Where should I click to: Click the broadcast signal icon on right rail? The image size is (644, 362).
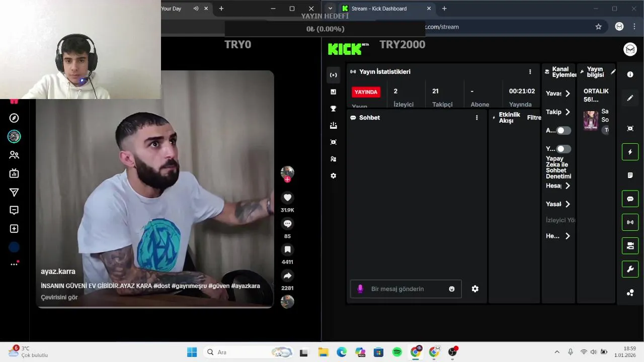630,222
